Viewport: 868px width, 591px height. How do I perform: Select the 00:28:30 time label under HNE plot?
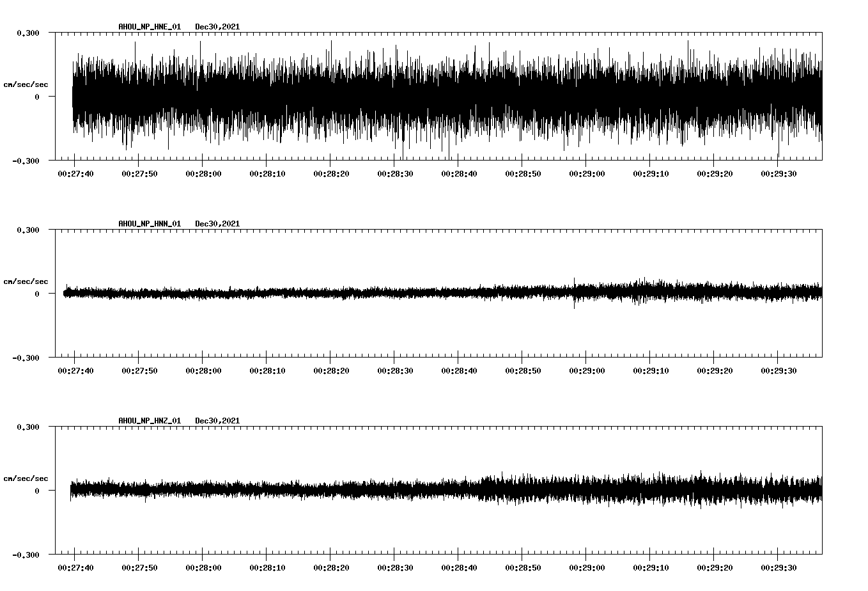[395, 173]
